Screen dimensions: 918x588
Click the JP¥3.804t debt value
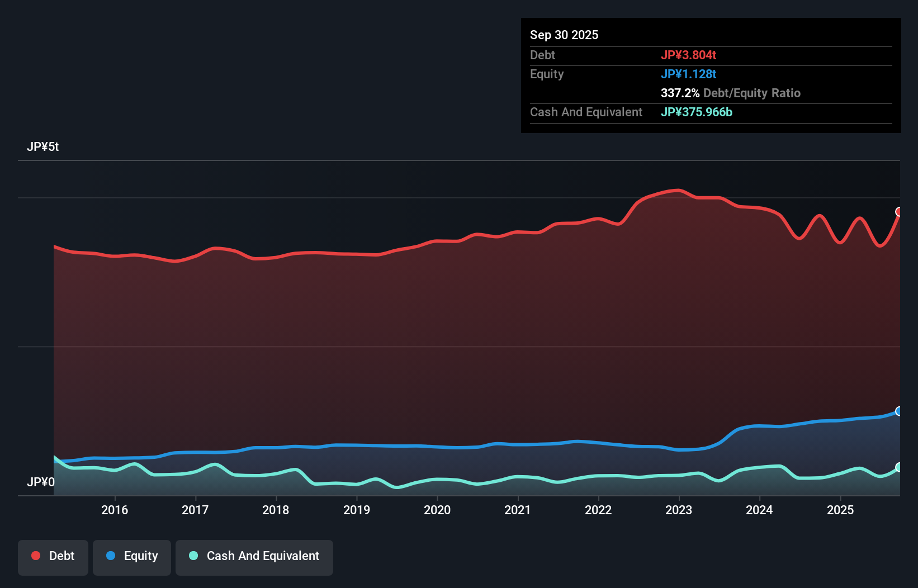click(x=688, y=55)
